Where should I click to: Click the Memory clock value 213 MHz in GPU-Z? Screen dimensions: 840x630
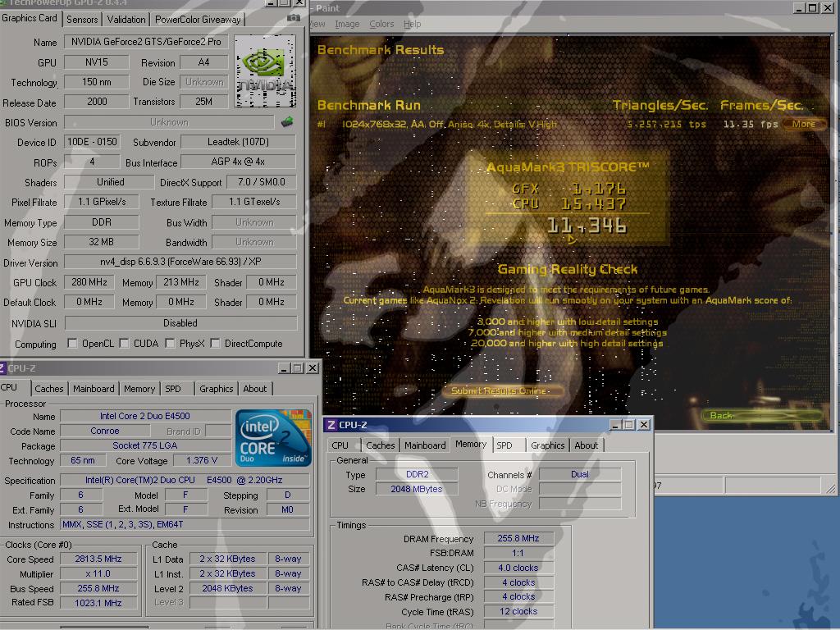tap(181, 282)
